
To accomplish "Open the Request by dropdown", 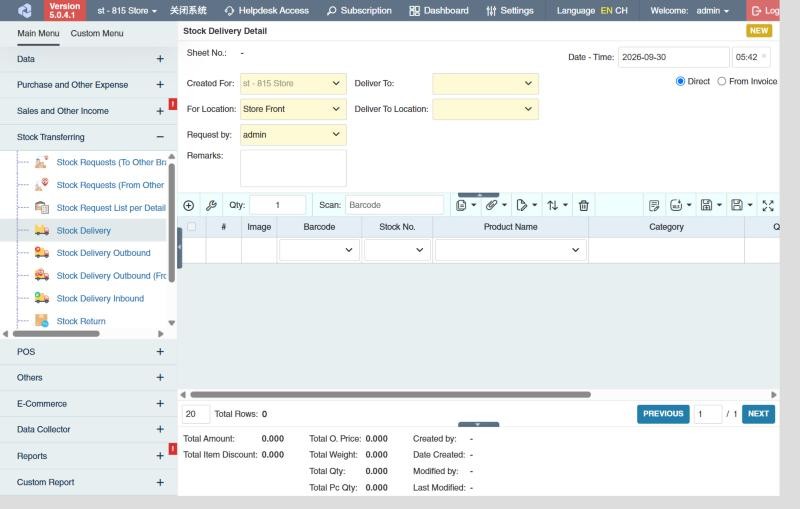I will [x=293, y=135].
